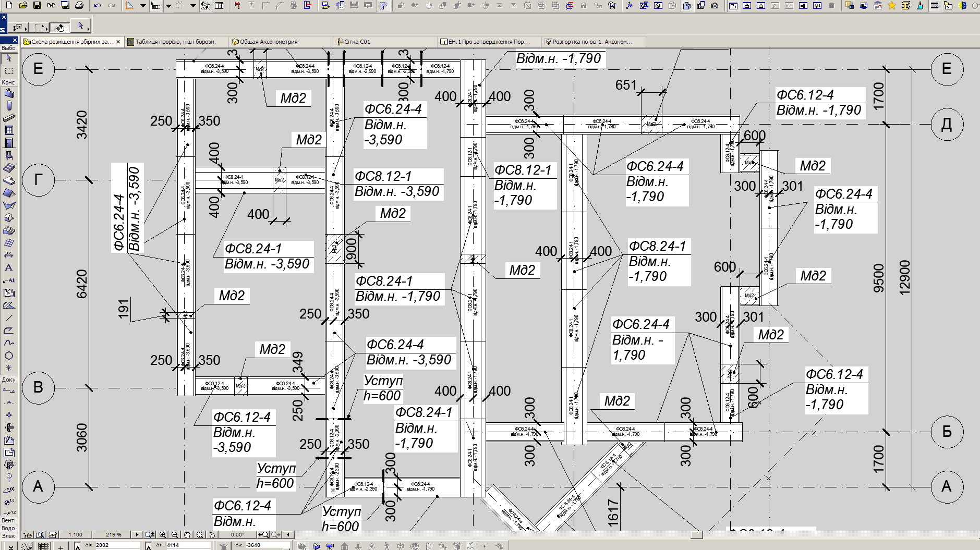Click the Δx coordinate field showing 2002

pyautogui.click(x=117, y=545)
